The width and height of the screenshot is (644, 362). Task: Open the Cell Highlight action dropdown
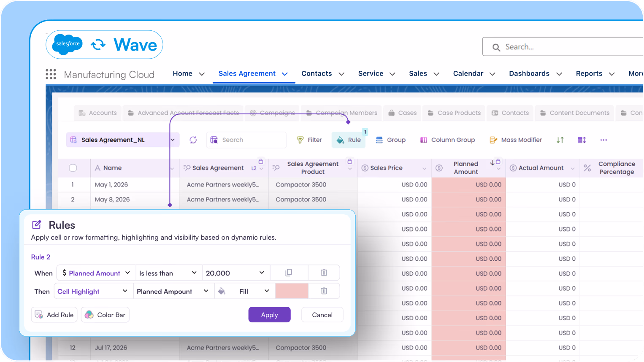[x=93, y=291]
